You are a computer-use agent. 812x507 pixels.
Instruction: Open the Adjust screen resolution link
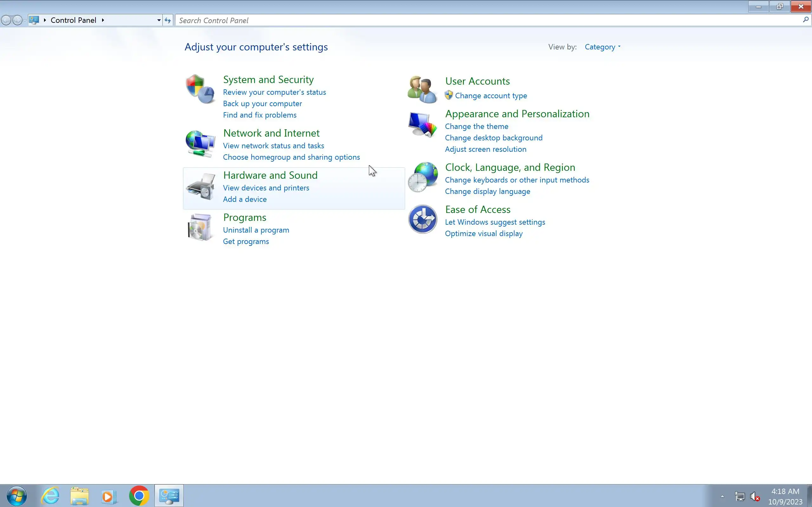tap(486, 149)
